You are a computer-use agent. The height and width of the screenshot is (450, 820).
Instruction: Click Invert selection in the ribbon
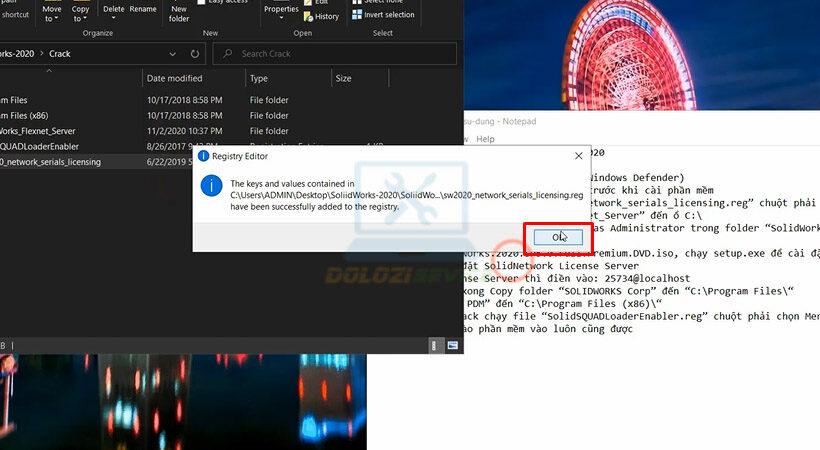click(x=385, y=15)
